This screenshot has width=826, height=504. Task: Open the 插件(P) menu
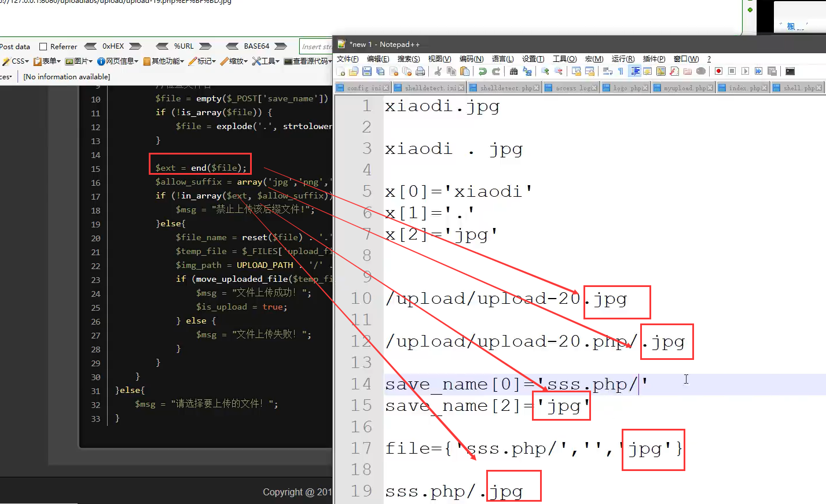[654, 59]
